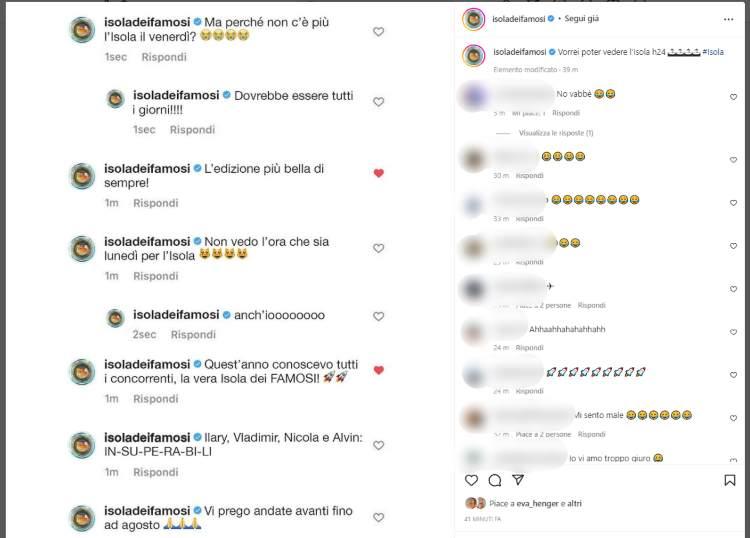
Task: Open the three-dot options menu
Action: (x=728, y=19)
